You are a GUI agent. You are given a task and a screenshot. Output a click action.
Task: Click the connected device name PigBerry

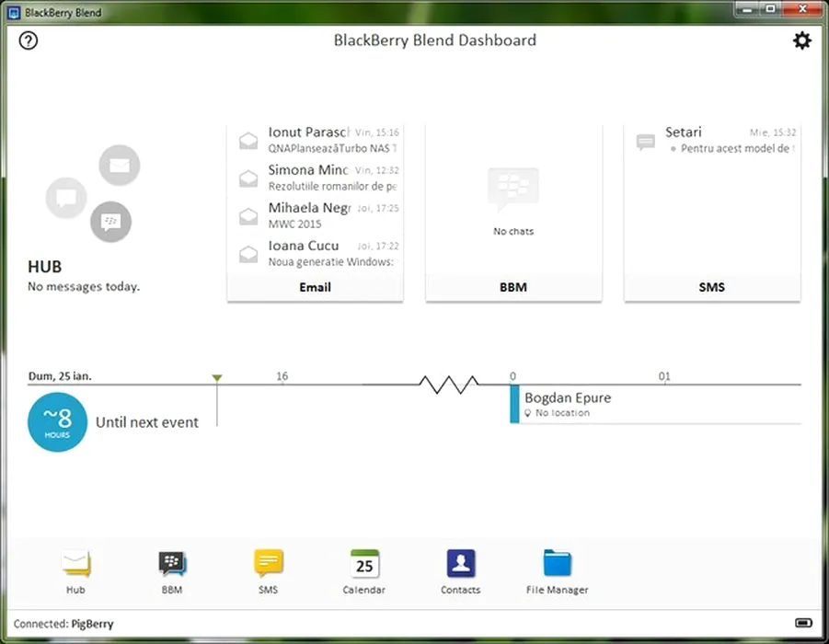coord(93,624)
